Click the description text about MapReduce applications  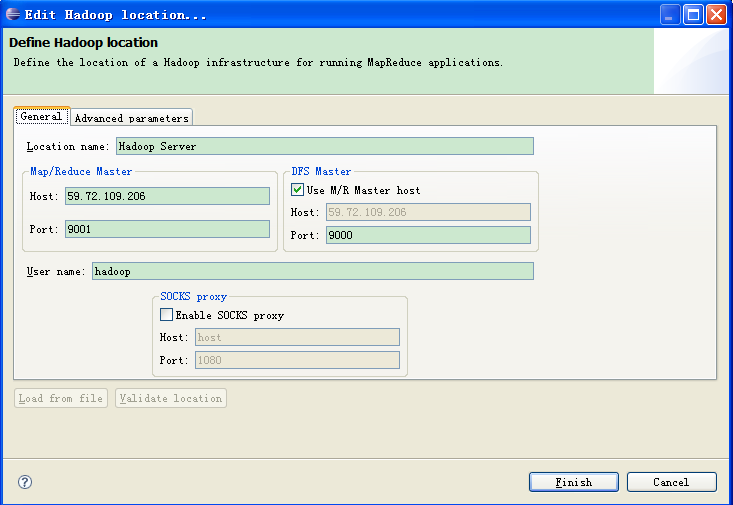tap(258, 63)
